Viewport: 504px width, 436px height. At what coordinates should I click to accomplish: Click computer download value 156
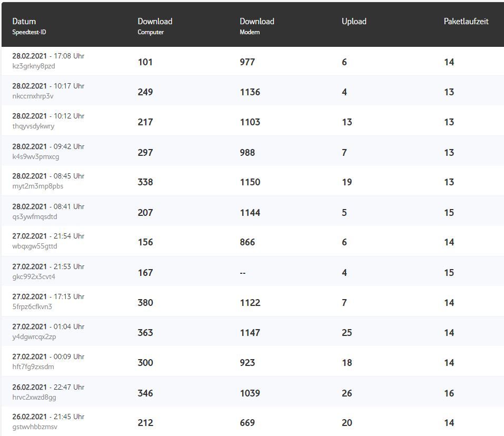(145, 242)
